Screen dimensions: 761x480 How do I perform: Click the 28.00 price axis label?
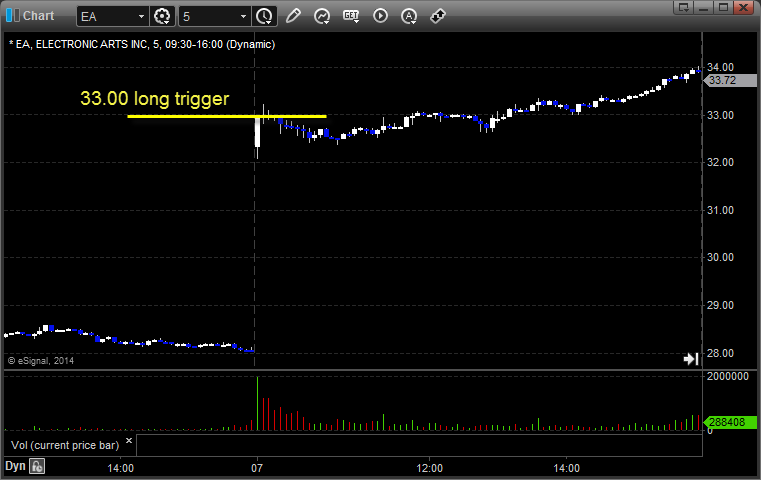[x=720, y=353]
